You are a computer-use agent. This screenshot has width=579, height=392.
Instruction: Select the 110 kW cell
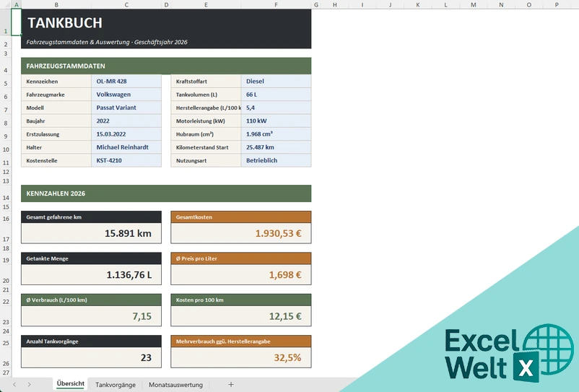pos(277,121)
